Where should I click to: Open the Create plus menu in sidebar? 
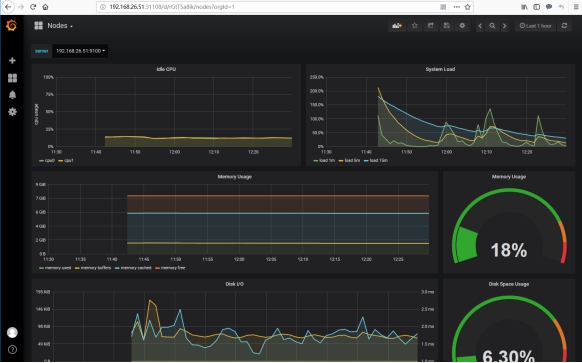coord(12,60)
